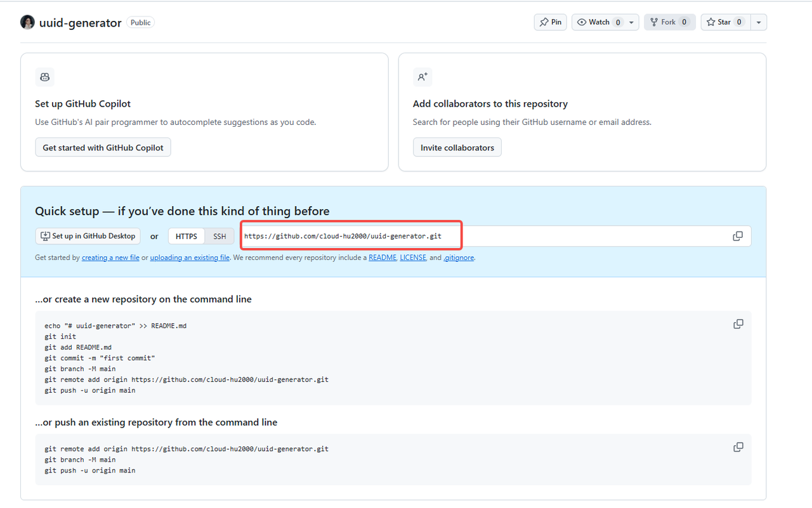This screenshot has width=812, height=508.
Task: Open the uploading an existing file link
Action: (190, 258)
